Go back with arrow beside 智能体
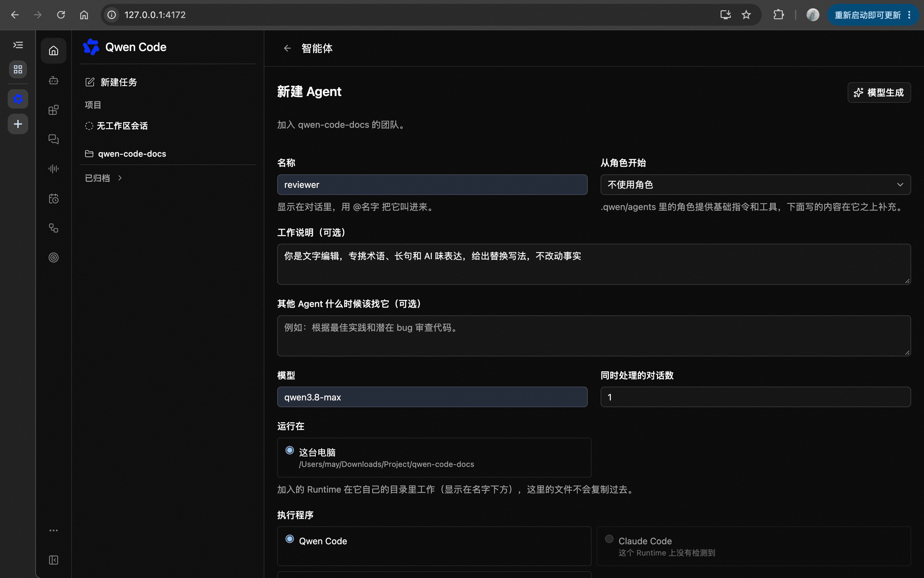The height and width of the screenshot is (578, 924). coord(287,48)
